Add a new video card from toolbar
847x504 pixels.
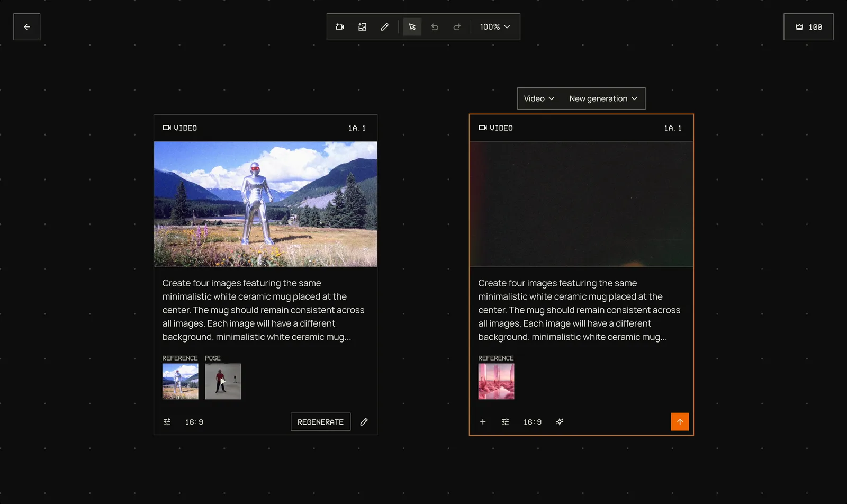click(x=340, y=27)
